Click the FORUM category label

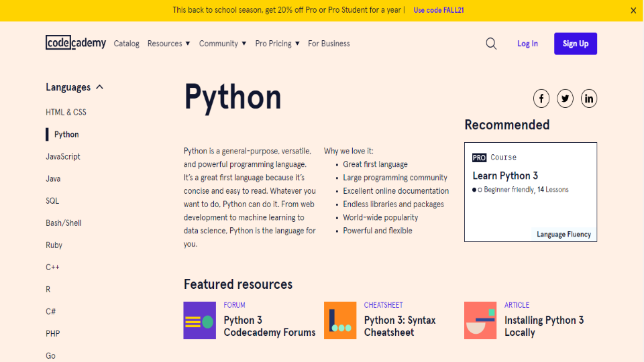234,305
